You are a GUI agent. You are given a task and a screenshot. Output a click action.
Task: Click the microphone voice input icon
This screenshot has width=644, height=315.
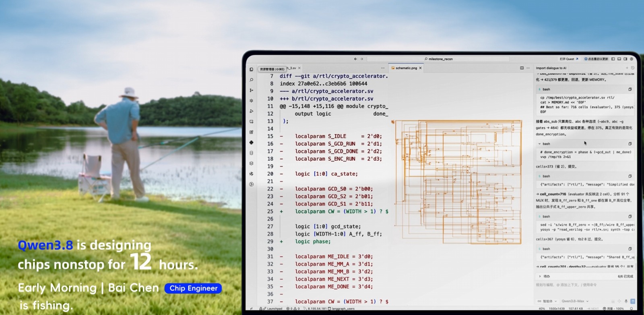[x=626, y=301]
